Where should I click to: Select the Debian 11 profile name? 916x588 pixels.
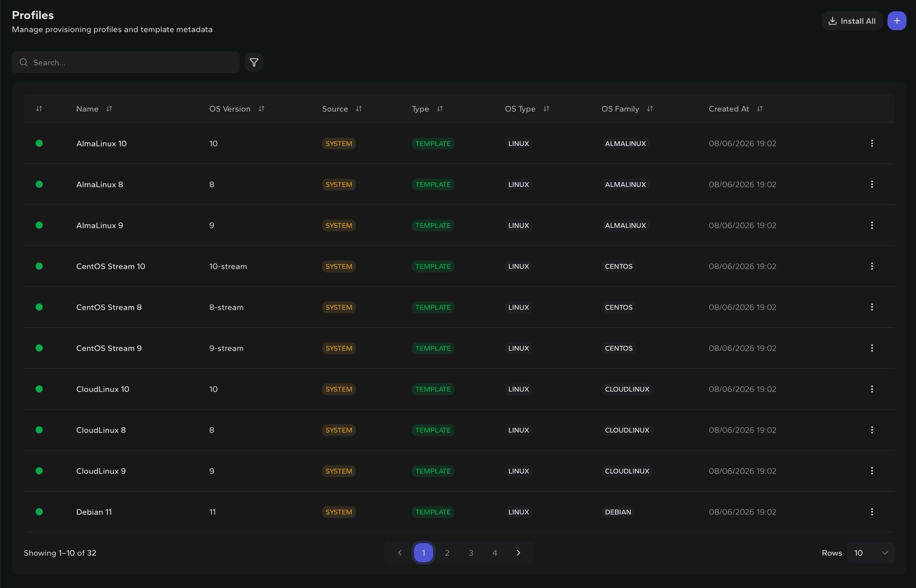click(x=94, y=512)
